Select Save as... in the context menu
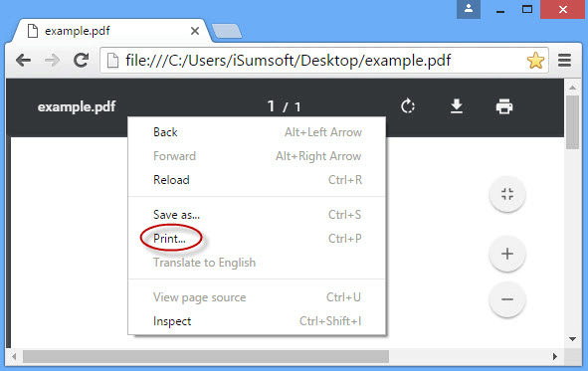The image size is (588, 371). [x=257, y=215]
